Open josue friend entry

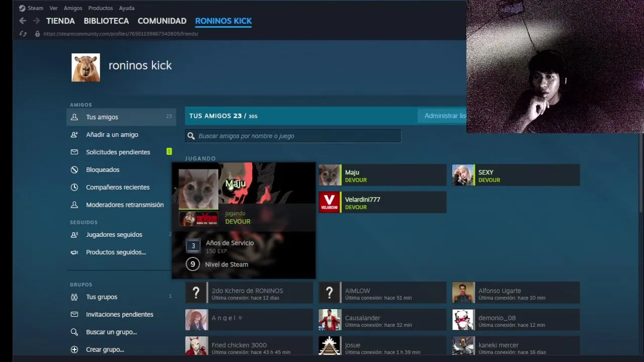click(382, 346)
